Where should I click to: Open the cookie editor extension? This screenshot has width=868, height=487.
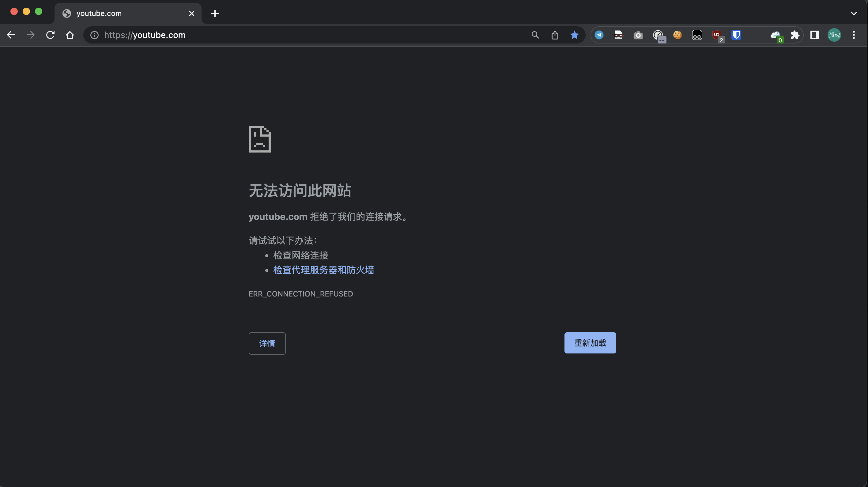click(x=677, y=35)
